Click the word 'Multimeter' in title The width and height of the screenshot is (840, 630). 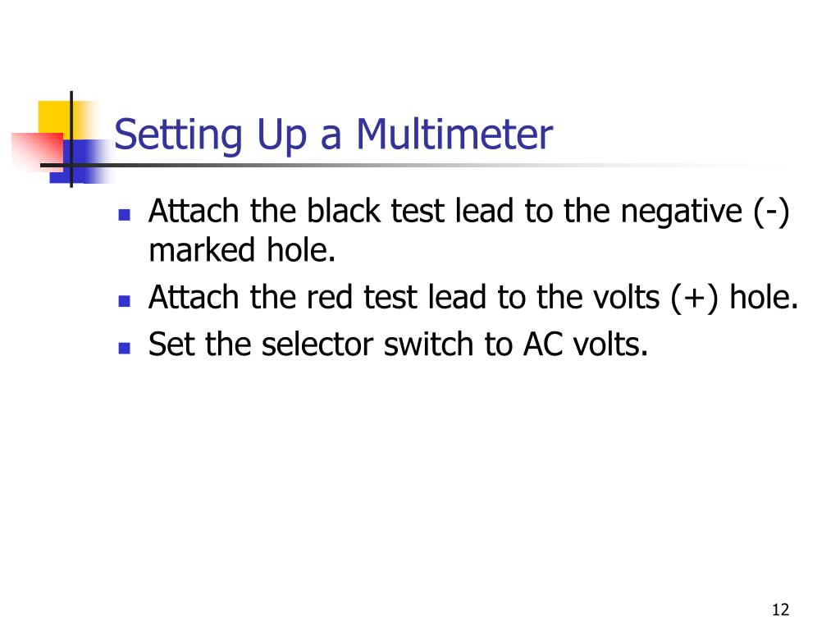(454, 134)
